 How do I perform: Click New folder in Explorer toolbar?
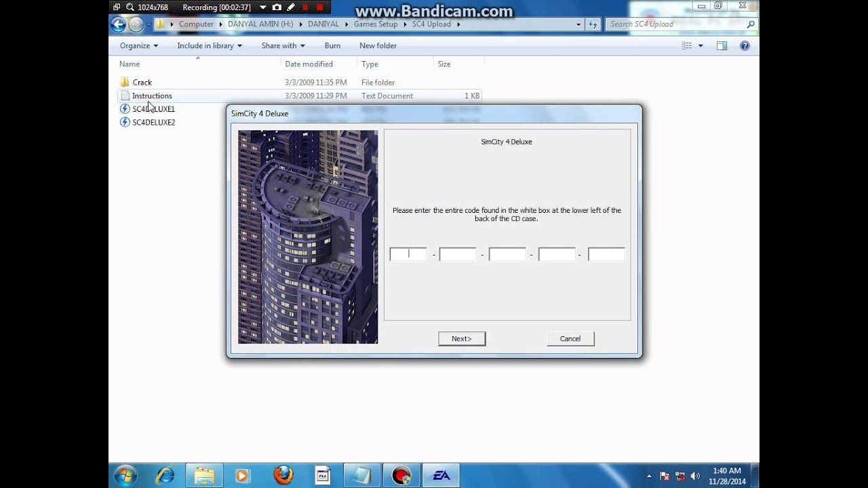pyautogui.click(x=378, y=45)
